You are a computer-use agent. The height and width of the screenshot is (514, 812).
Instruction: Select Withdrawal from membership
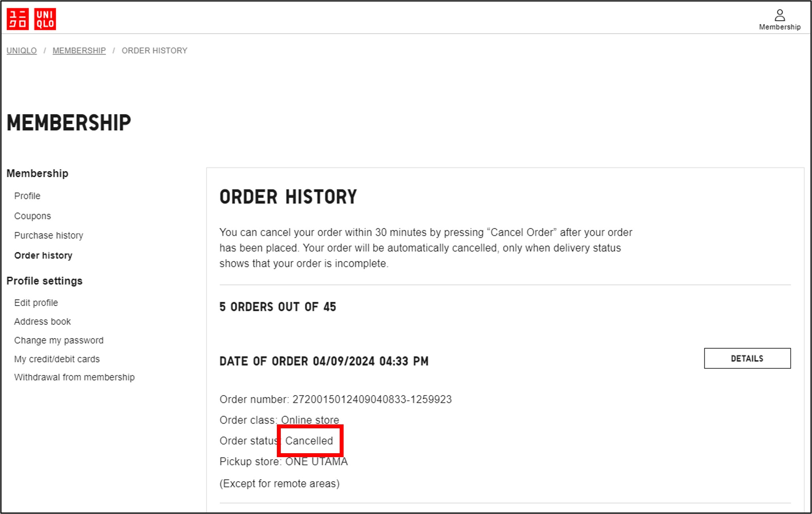(x=74, y=377)
